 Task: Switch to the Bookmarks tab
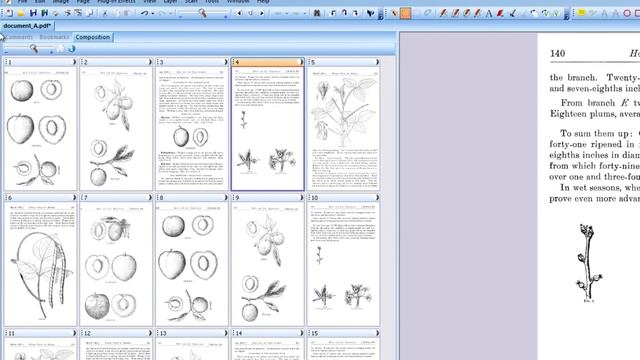(54, 37)
